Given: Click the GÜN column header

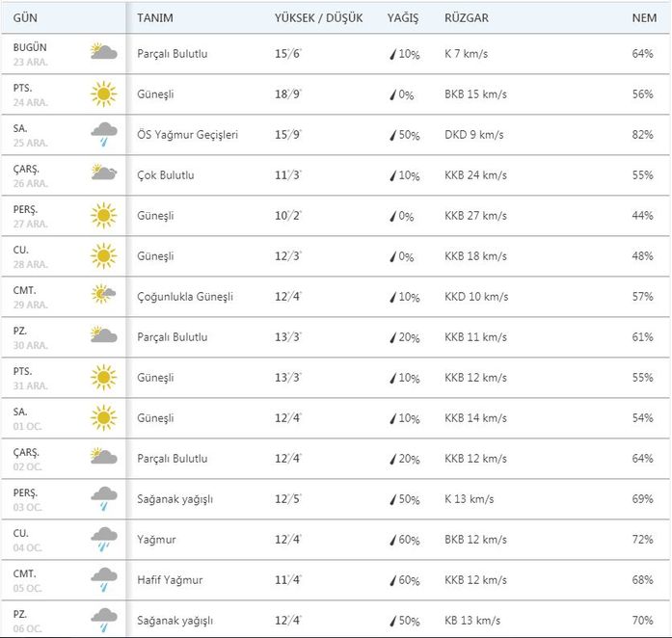Looking at the screenshot, I should pyautogui.click(x=26, y=18).
